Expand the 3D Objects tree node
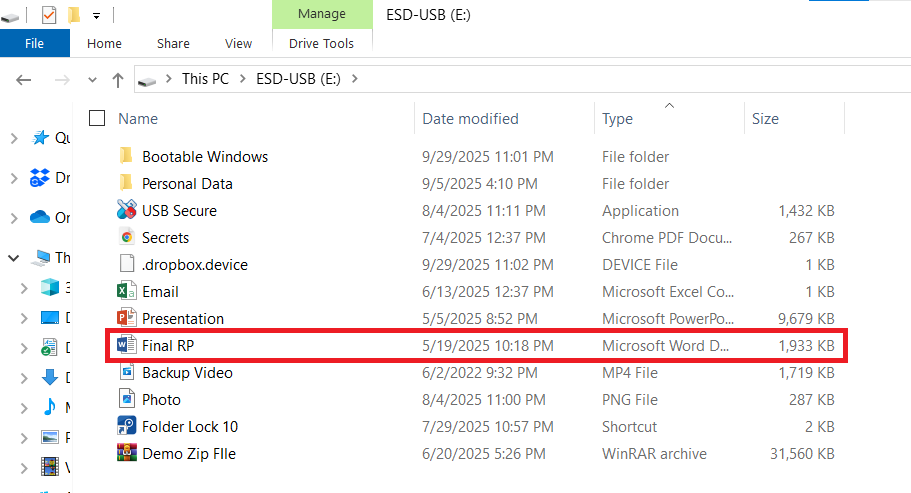 tap(24, 288)
